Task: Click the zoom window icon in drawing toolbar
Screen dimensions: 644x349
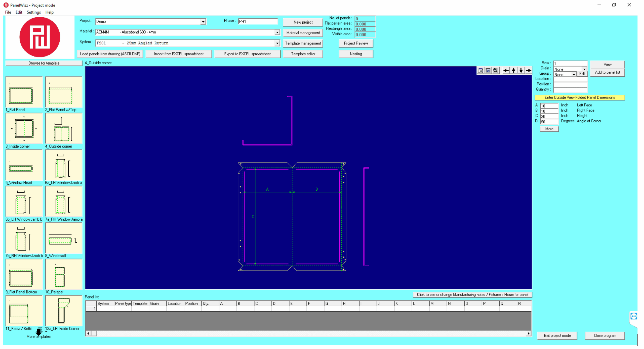Action: [x=480, y=71]
